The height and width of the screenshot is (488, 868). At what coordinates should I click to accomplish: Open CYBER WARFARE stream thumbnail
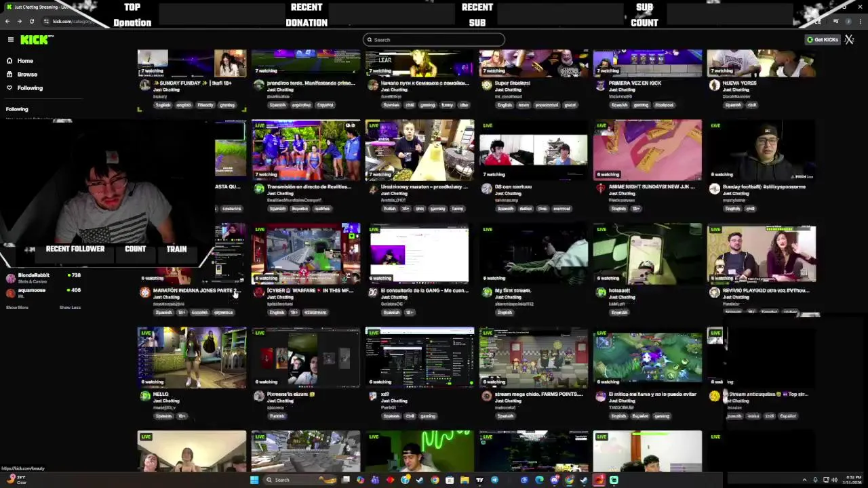point(306,254)
